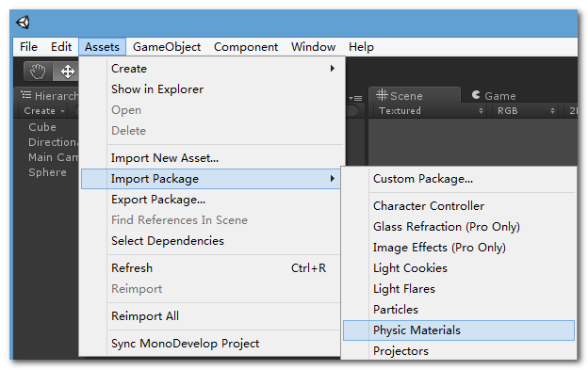The height and width of the screenshot is (370, 588).
Task: Open the Hierarchy Create dropdown
Action: click(44, 111)
